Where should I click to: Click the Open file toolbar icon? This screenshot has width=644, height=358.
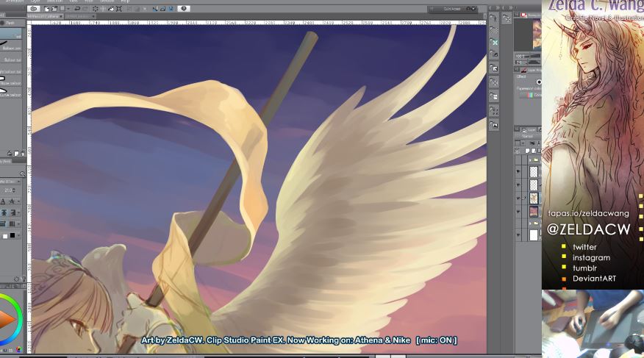[54, 9]
